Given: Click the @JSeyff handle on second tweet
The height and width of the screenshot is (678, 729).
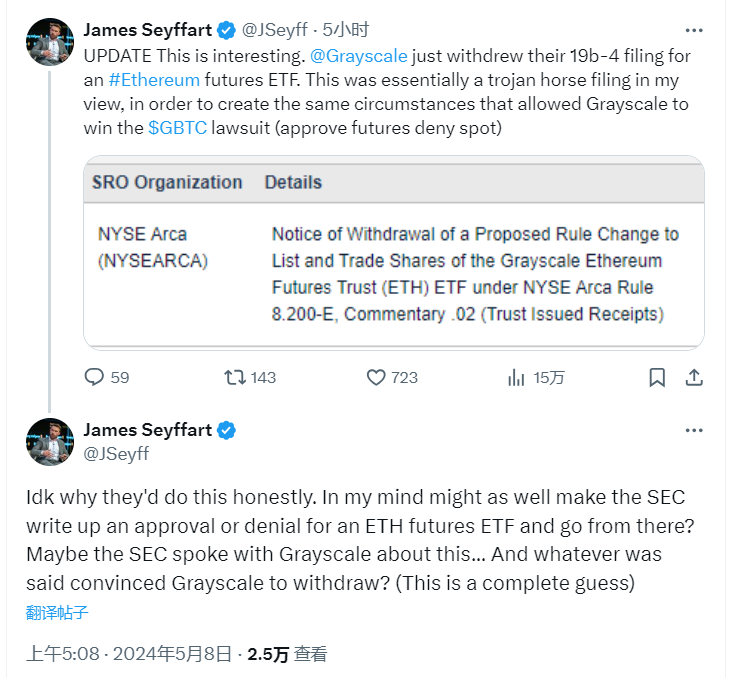Looking at the screenshot, I should click(116, 453).
